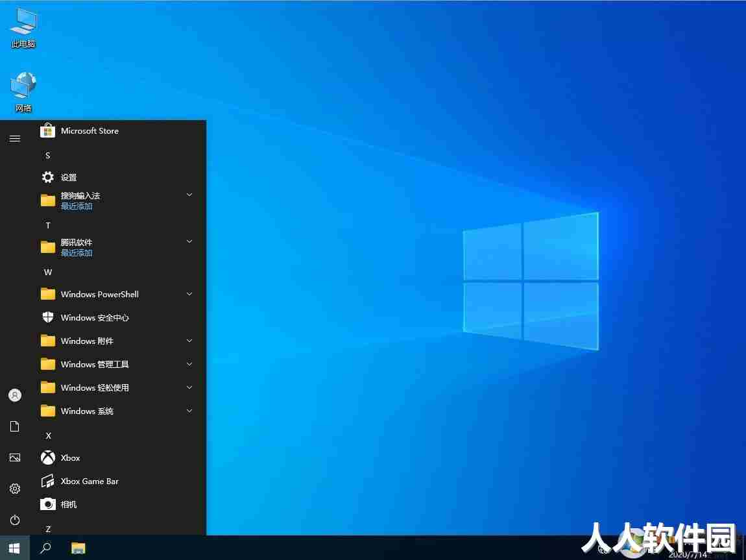Expand the Windows 管理工具 chevron

pos(189,364)
